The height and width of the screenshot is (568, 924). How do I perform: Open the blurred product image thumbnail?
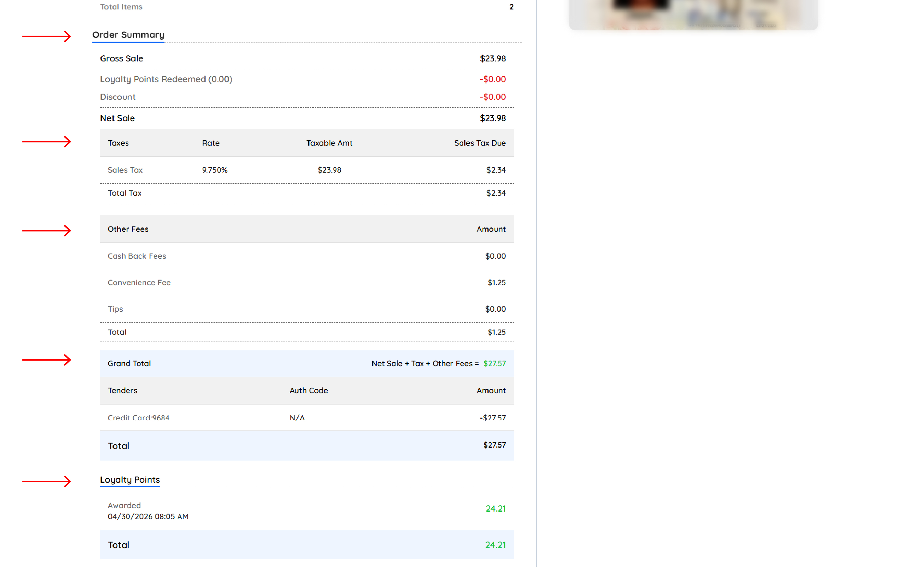(x=693, y=15)
